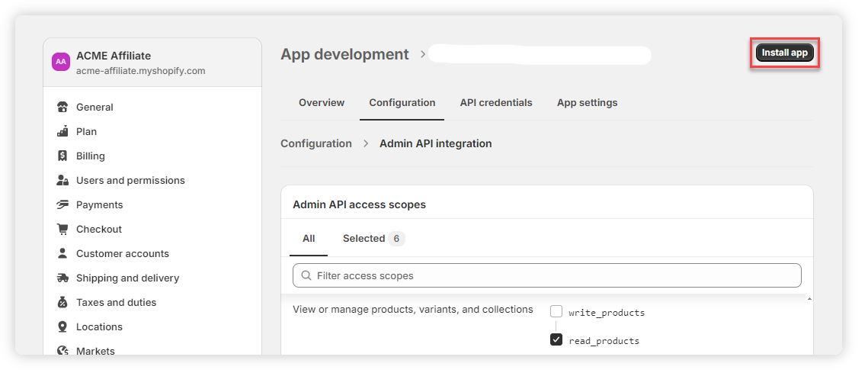Open the Overview tab
868x373 pixels.
tap(322, 103)
